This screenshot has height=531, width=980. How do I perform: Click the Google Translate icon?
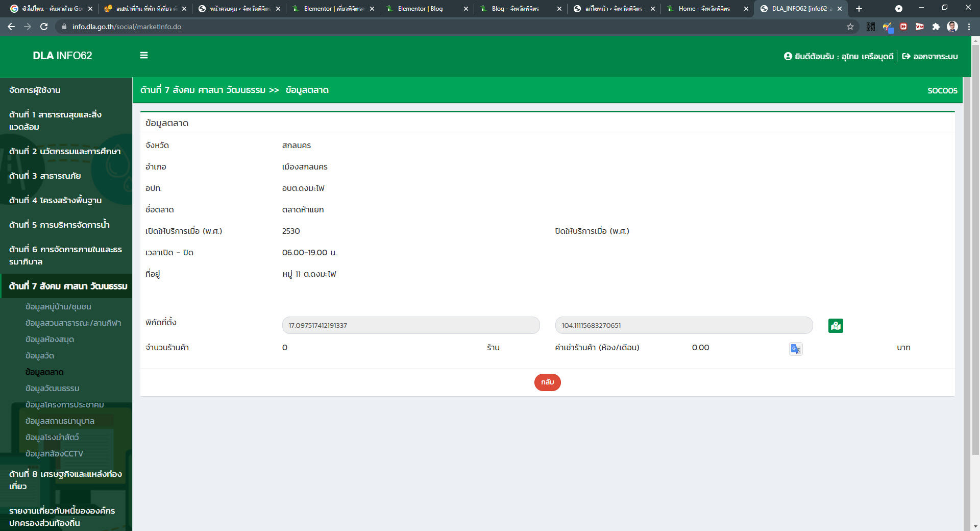pos(795,349)
